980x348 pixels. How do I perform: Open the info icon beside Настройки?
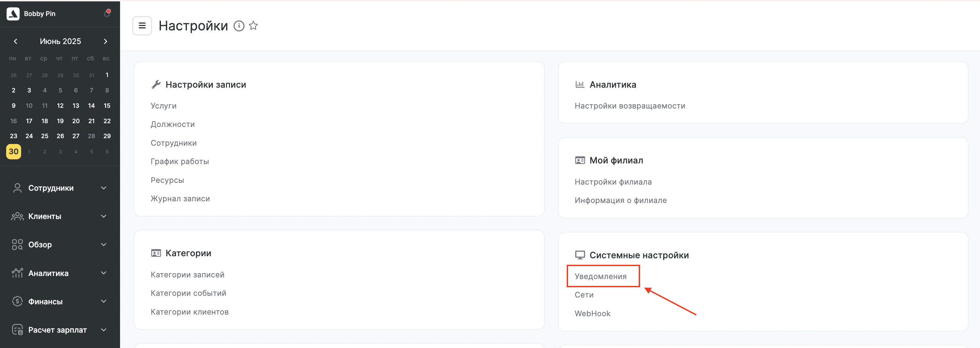239,26
